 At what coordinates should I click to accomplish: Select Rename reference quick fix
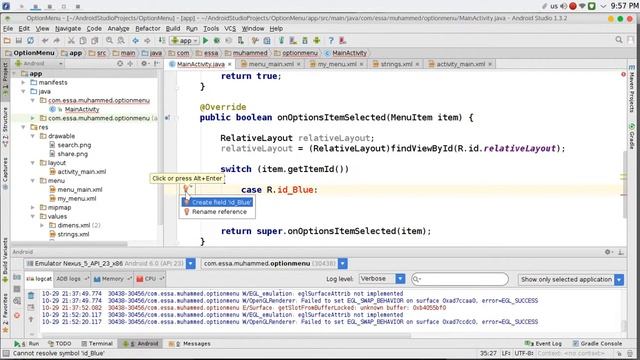(218, 212)
